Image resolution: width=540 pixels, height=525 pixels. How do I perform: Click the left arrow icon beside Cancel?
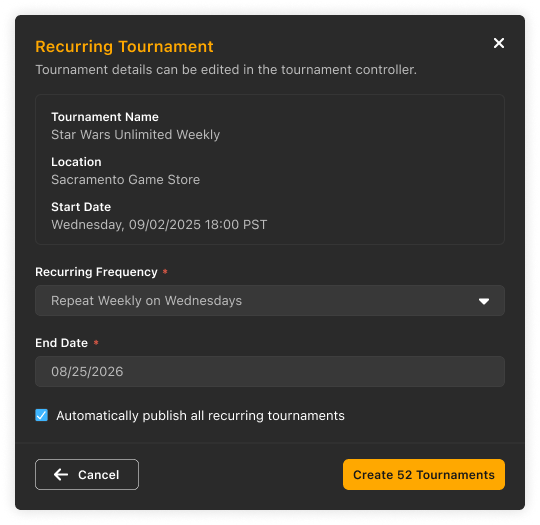[61, 474]
